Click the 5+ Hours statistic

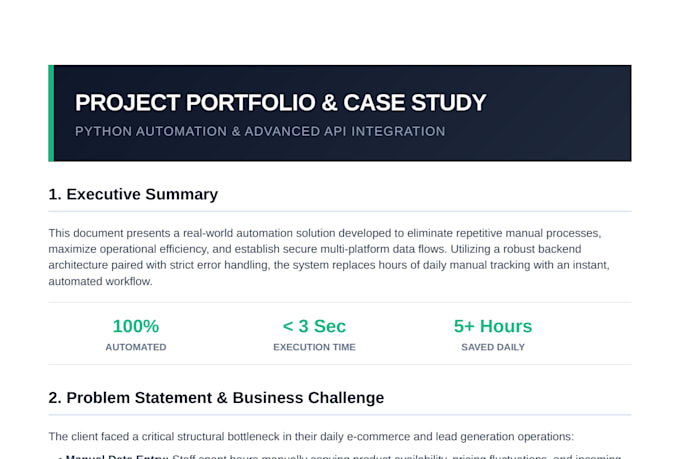pos(493,326)
